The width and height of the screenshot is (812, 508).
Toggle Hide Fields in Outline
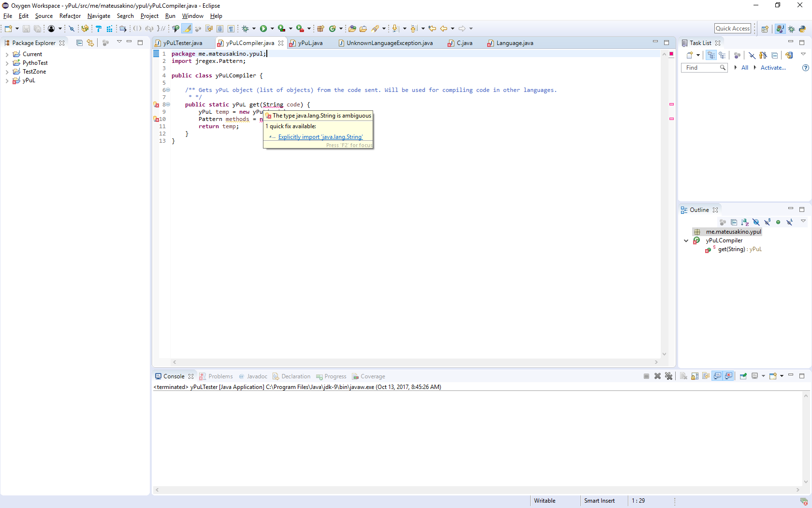tap(756, 222)
